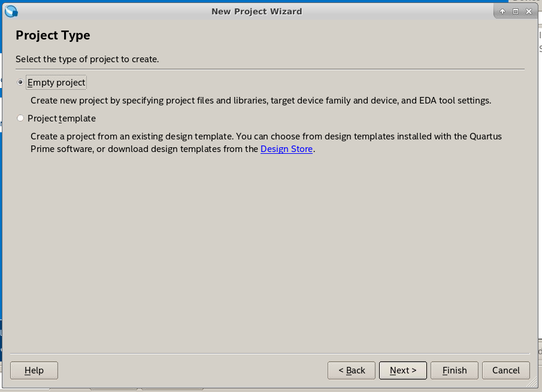Click the Empty project description text

[x=261, y=101]
